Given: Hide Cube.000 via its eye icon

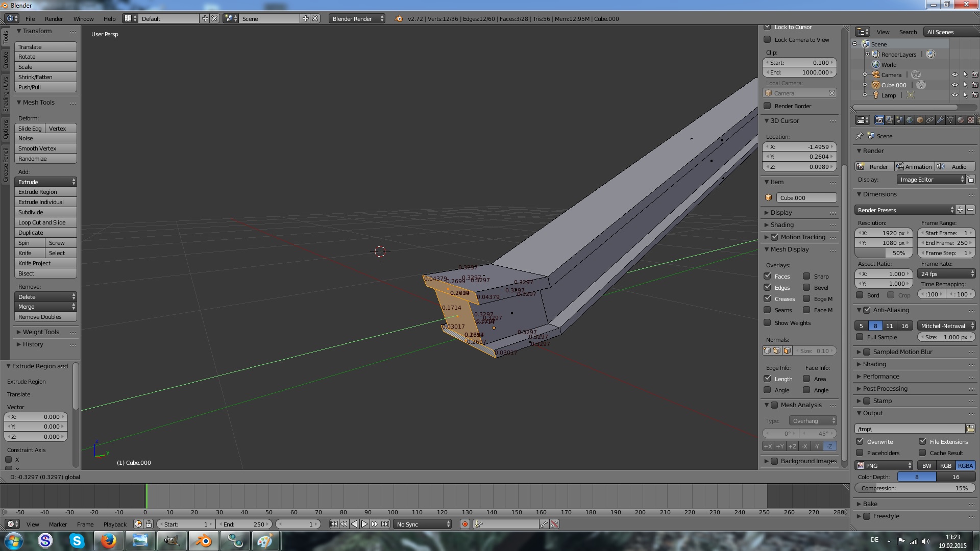Looking at the screenshot, I should coord(954,85).
